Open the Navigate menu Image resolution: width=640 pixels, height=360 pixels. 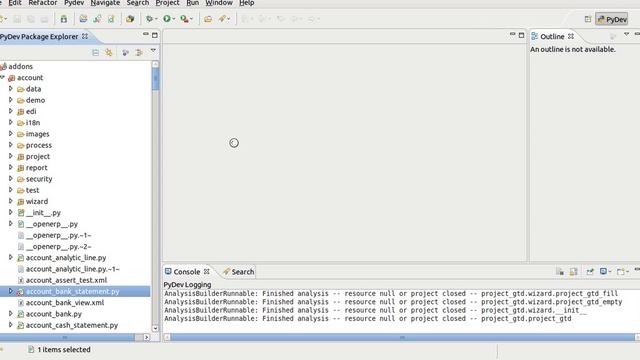coord(105,3)
